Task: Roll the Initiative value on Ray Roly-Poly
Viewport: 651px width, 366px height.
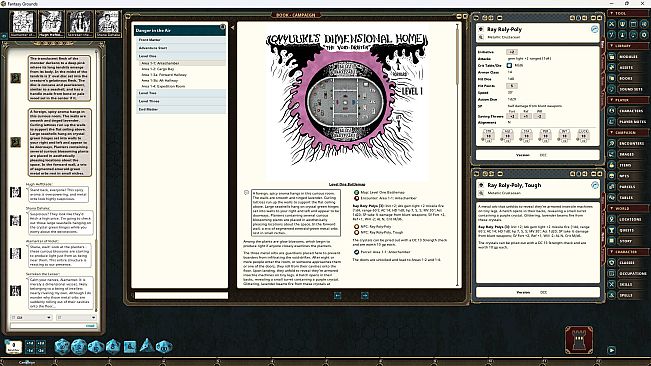Action: [x=512, y=52]
